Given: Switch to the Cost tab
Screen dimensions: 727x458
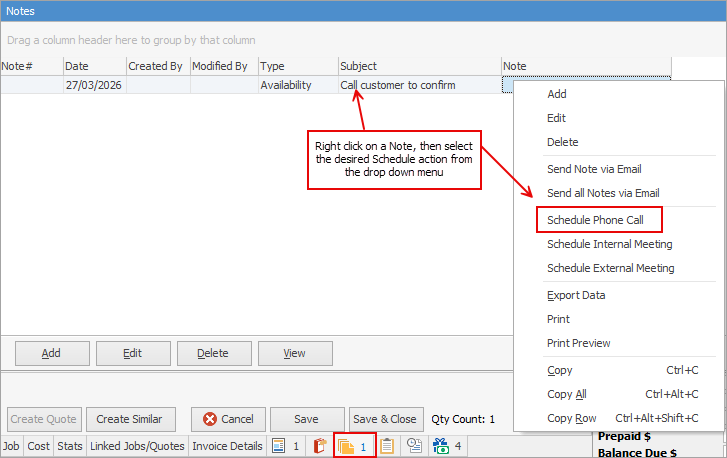Looking at the screenshot, I should click(x=38, y=446).
